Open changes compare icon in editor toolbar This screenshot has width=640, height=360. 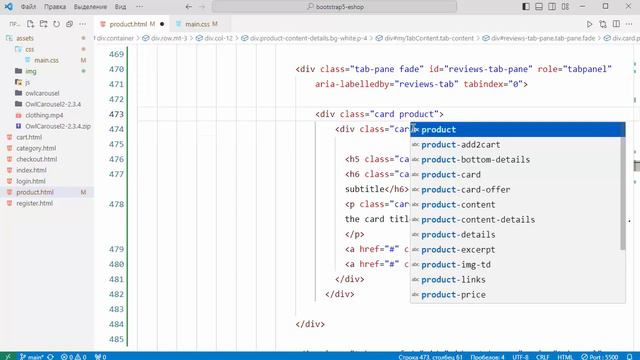tap(603, 24)
